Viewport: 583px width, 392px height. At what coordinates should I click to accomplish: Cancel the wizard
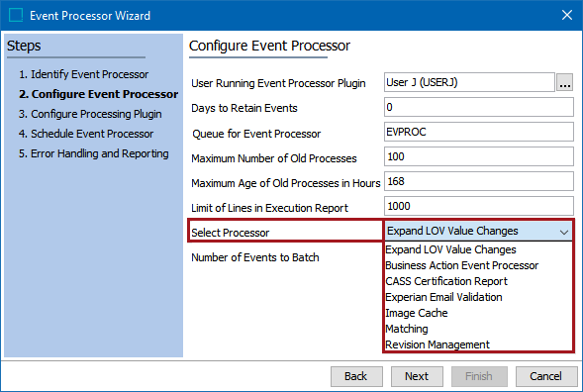point(545,376)
